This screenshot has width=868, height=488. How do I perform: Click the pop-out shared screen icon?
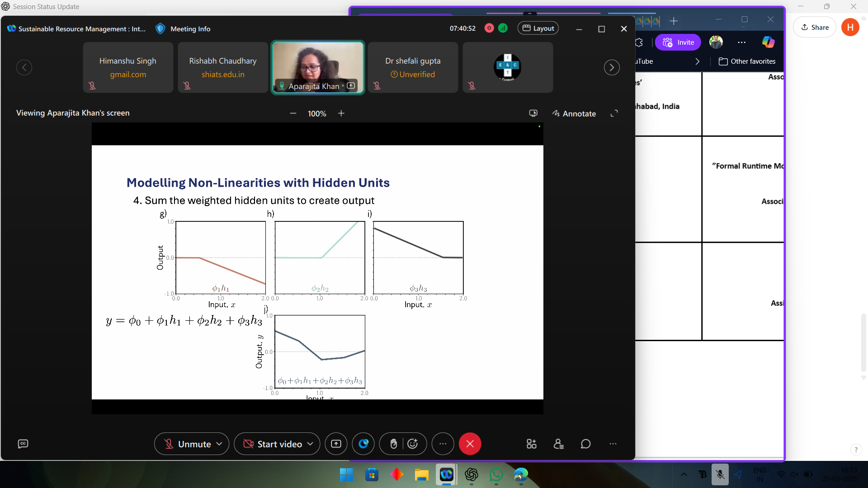(533, 113)
